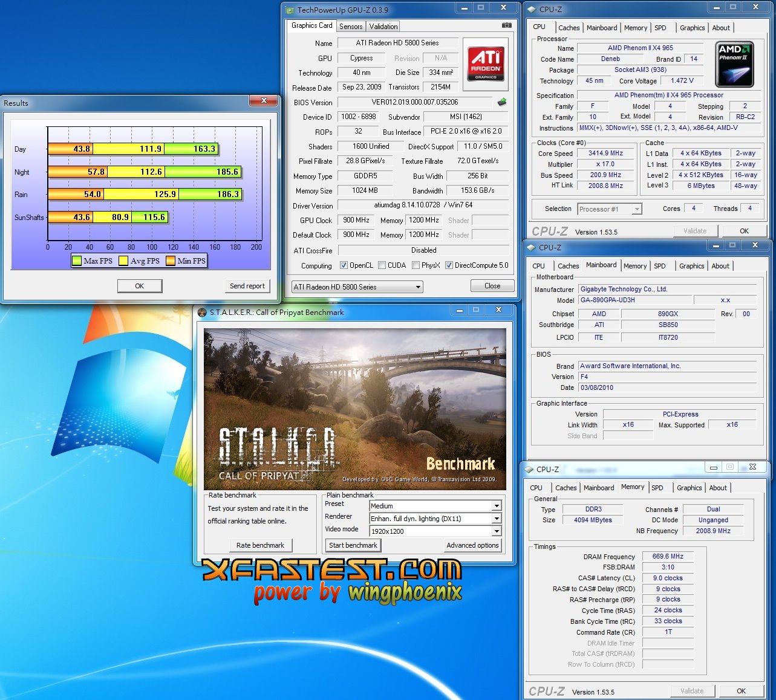Click the BIOS save chip icon
776x700 pixels.
click(x=501, y=102)
